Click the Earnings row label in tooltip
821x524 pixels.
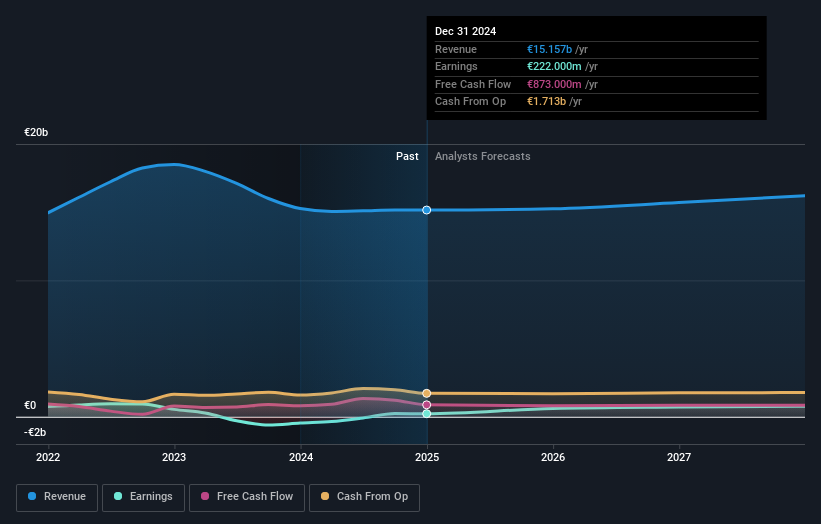[456, 66]
